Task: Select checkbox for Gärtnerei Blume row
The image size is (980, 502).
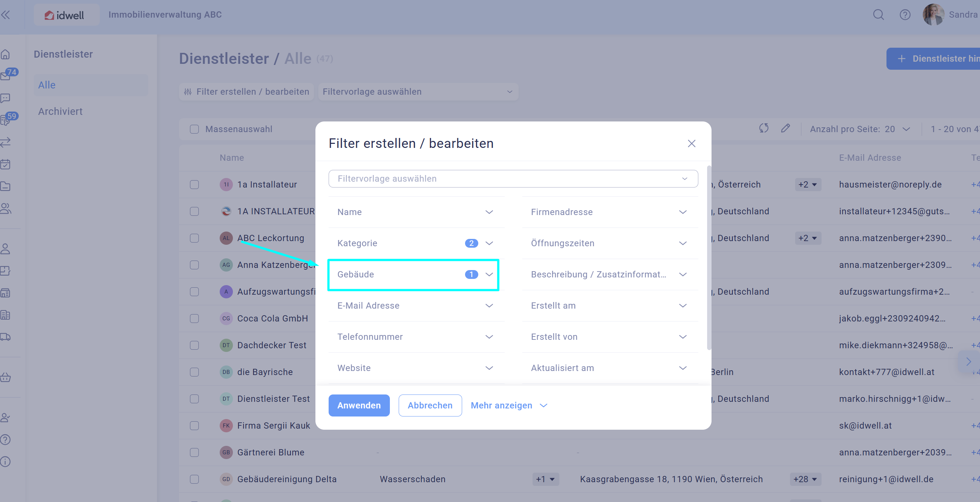Action: pyautogui.click(x=194, y=452)
